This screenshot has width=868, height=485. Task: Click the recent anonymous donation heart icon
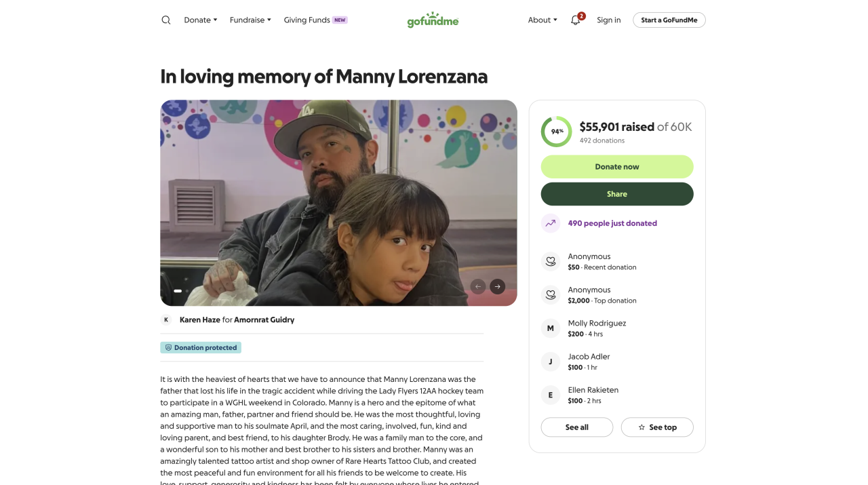[551, 261]
